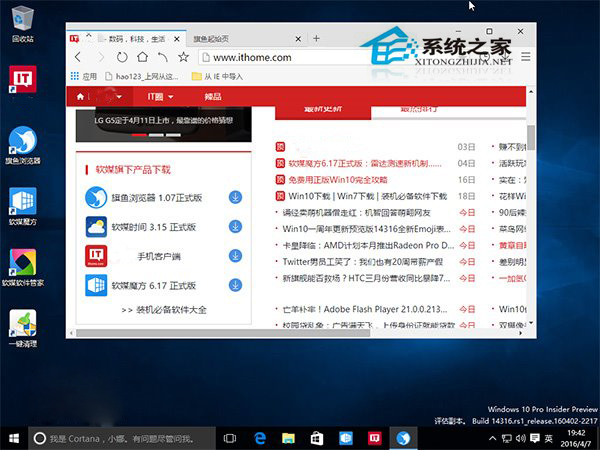Download 软媒时间 3.15 正式版 via its arrow icon

coord(235,227)
